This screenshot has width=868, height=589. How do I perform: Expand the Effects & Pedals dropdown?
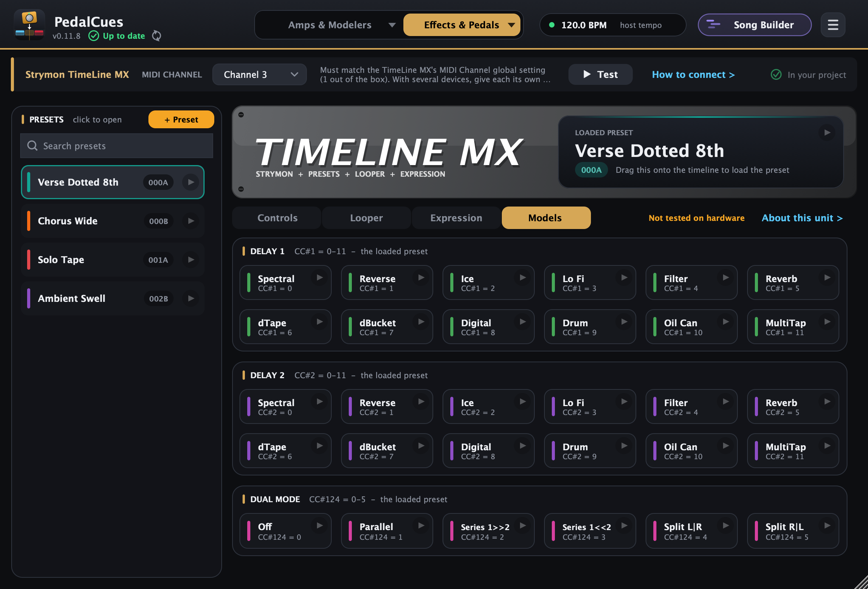[x=511, y=25]
